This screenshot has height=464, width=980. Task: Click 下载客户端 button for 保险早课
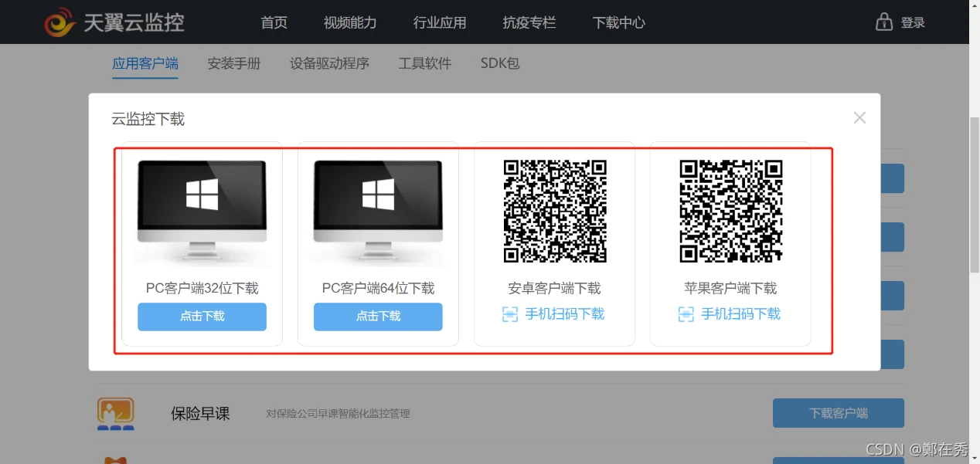click(x=839, y=413)
